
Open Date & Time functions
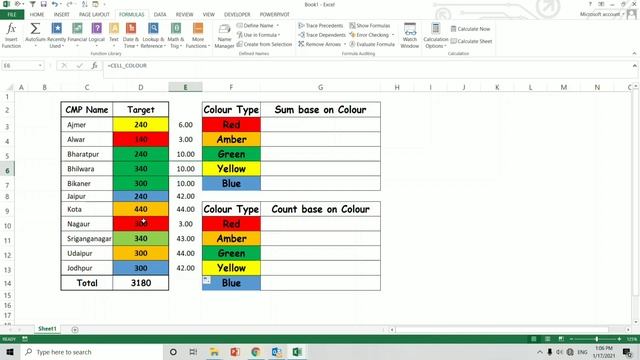pos(131,36)
